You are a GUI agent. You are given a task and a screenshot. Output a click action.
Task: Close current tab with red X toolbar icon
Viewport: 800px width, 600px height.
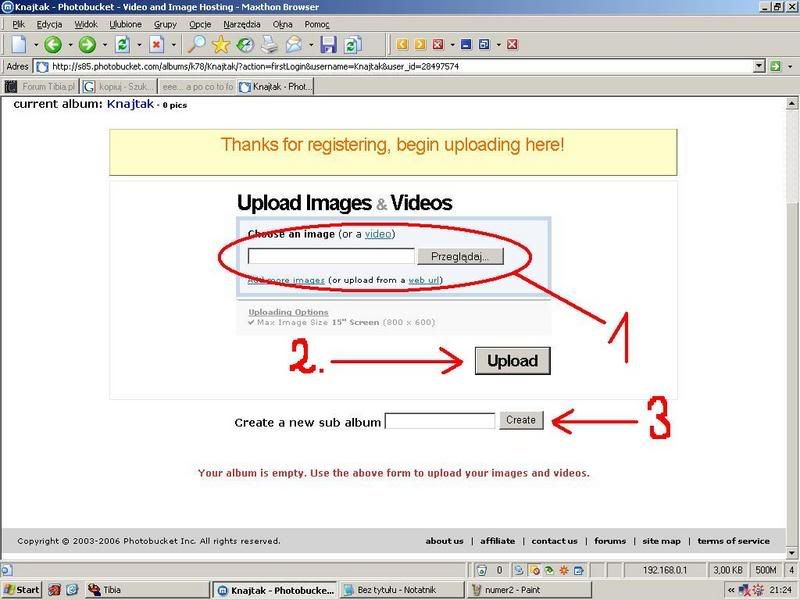pos(438,44)
